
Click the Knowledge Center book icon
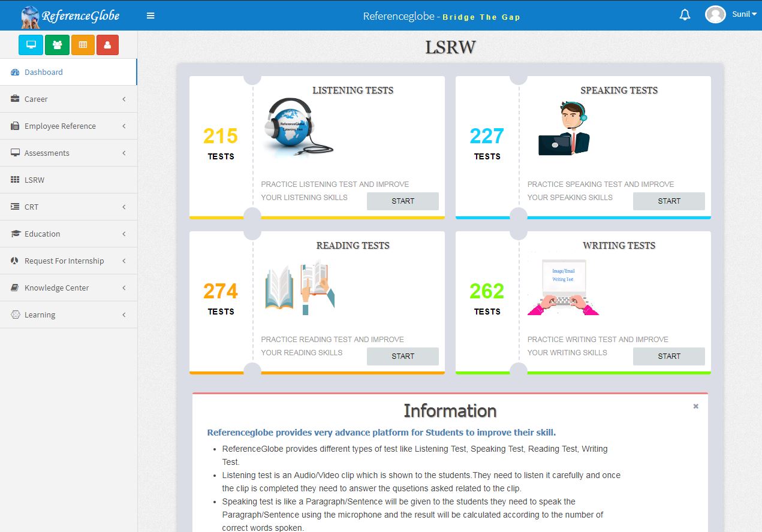point(16,288)
